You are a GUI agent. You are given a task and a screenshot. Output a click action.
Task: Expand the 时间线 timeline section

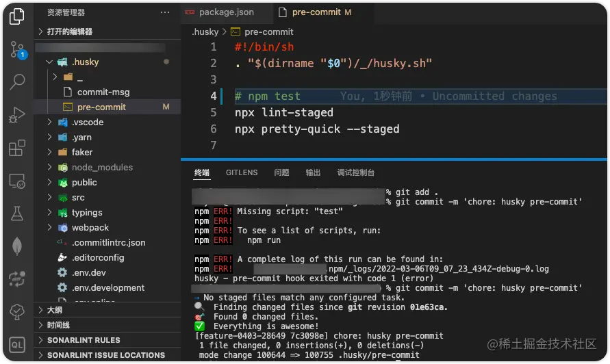107,325
